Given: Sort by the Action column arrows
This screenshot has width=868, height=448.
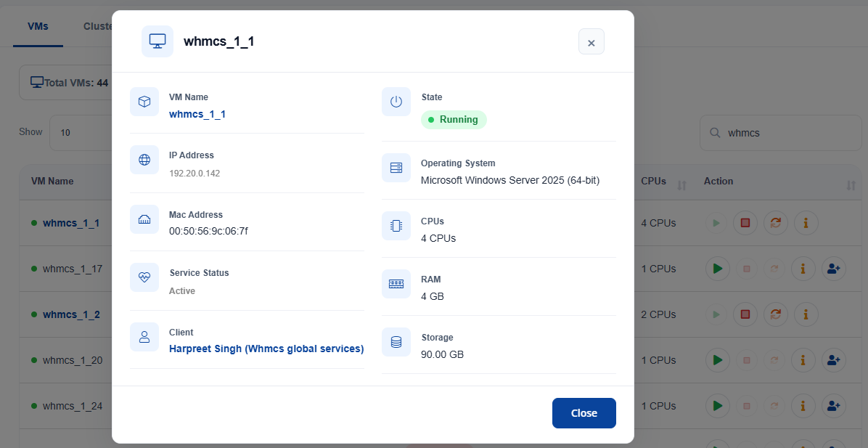Looking at the screenshot, I should (851, 185).
